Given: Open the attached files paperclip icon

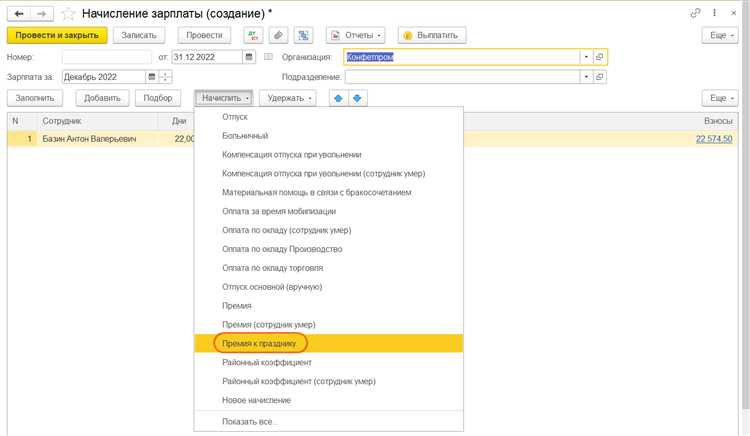Looking at the screenshot, I should pos(278,35).
